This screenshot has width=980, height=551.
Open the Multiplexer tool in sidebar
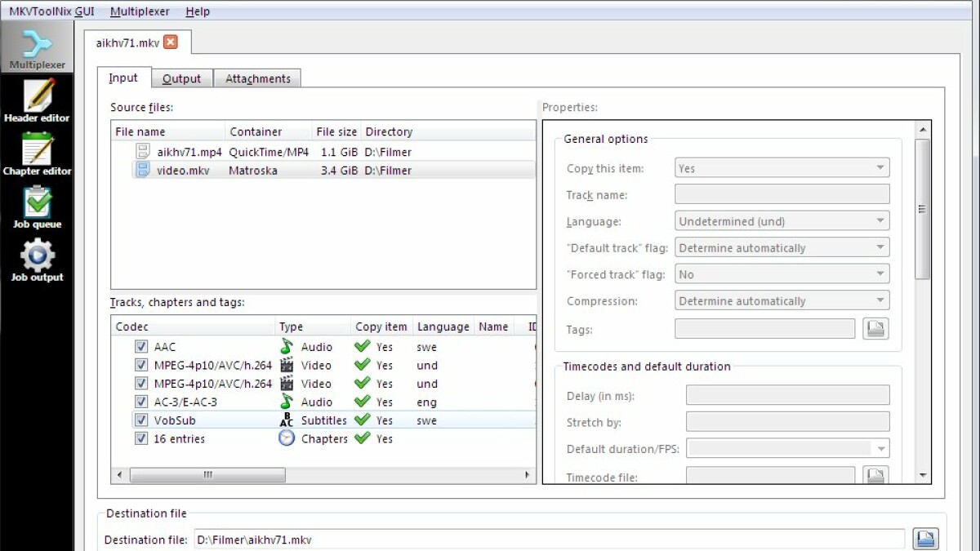coord(37,47)
